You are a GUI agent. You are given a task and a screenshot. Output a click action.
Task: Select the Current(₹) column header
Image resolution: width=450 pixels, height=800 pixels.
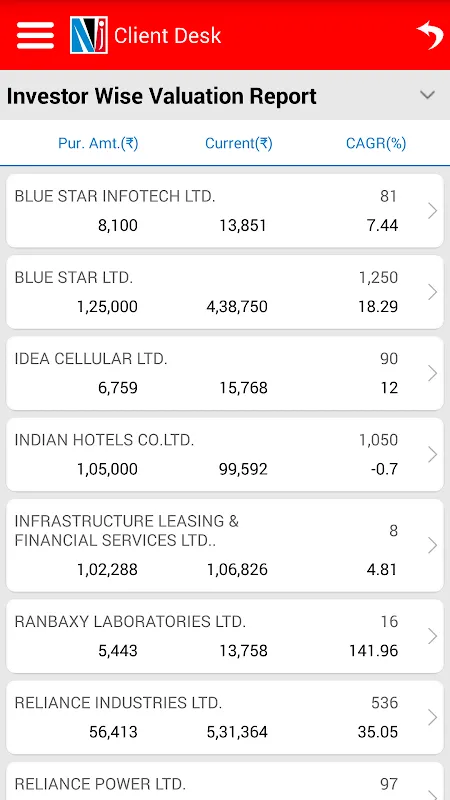click(239, 143)
